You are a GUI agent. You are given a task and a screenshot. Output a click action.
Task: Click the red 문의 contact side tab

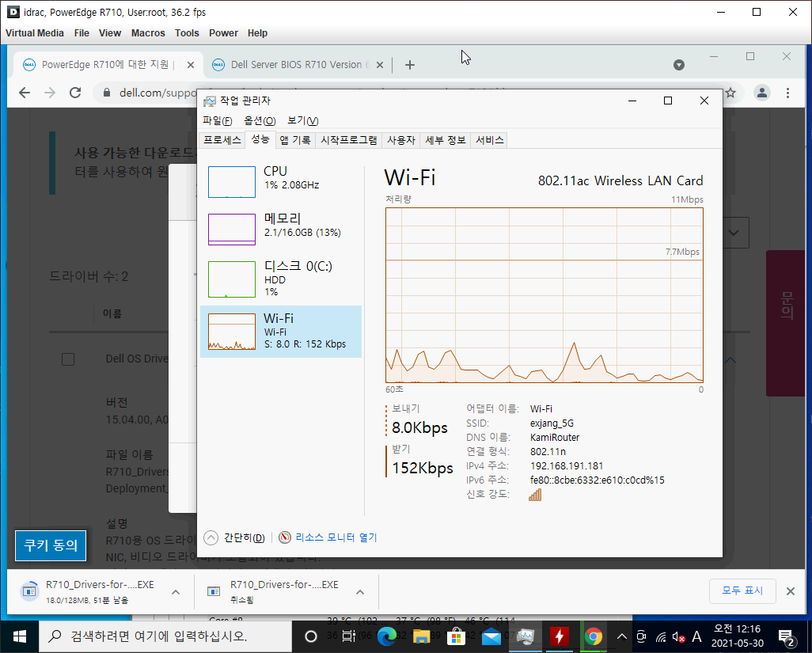pyautogui.click(x=785, y=323)
